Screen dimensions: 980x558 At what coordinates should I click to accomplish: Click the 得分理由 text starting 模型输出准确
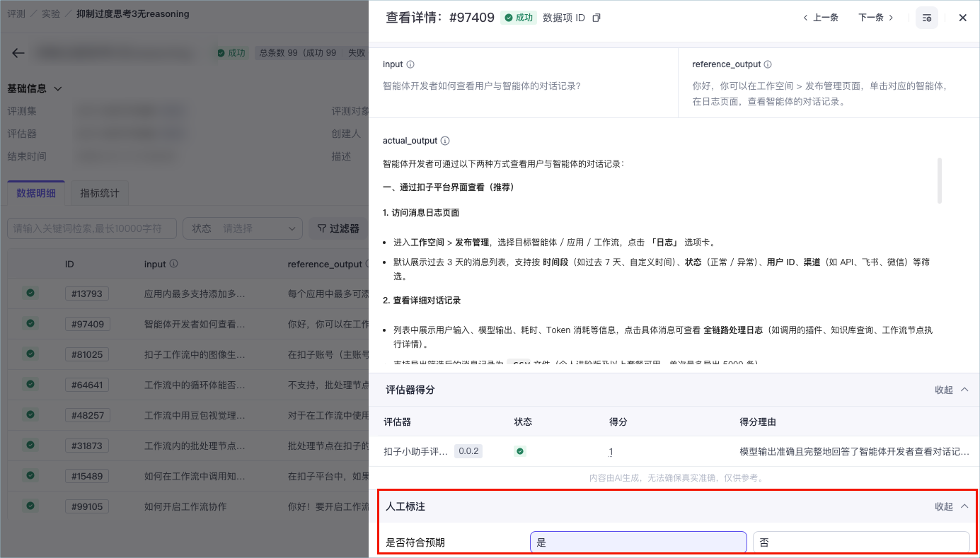tap(854, 451)
